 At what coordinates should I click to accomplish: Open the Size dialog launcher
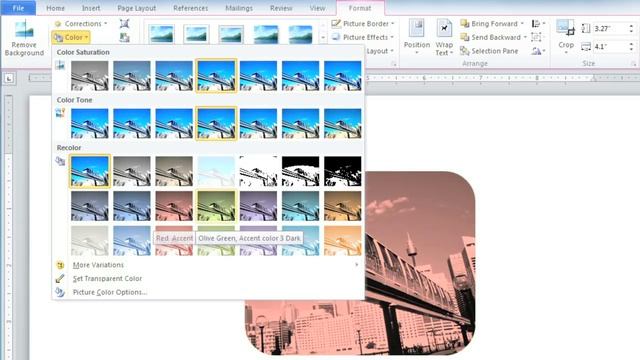pyautogui.click(x=633, y=64)
